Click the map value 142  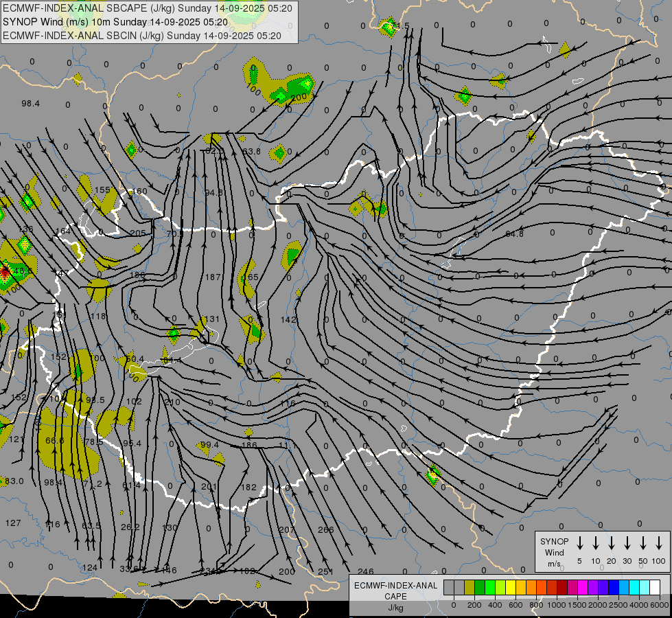coord(288,319)
